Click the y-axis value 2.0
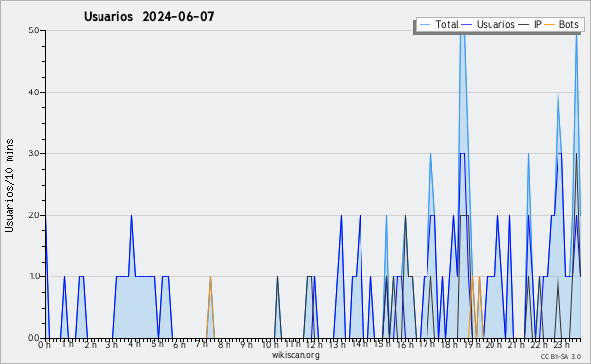 (33, 215)
